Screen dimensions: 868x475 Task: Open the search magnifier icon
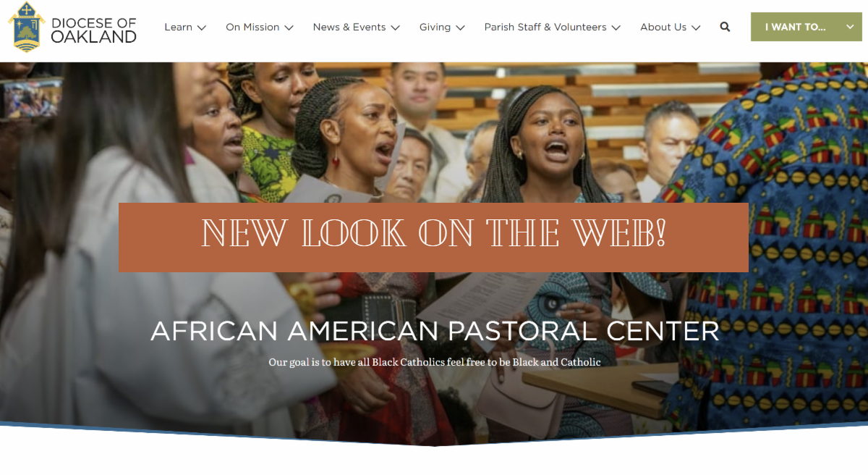click(725, 27)
